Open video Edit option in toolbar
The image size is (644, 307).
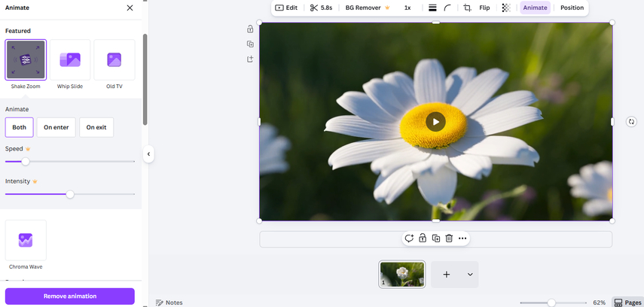286,8
